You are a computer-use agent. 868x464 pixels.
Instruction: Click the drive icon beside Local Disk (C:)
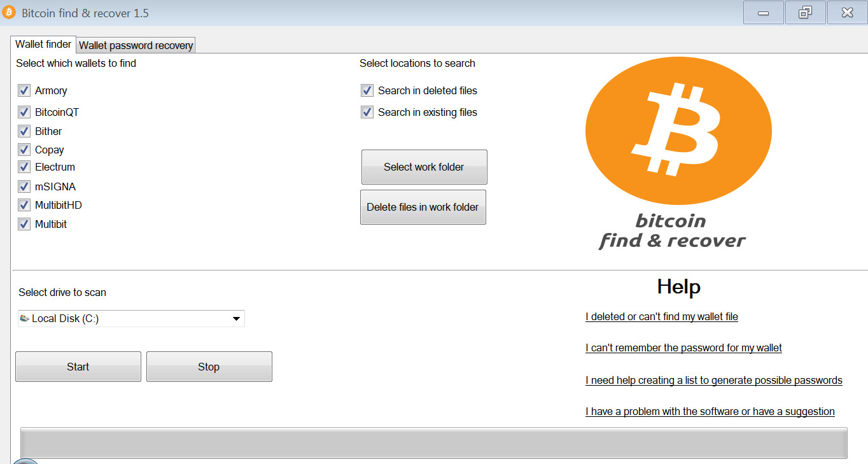24,318
